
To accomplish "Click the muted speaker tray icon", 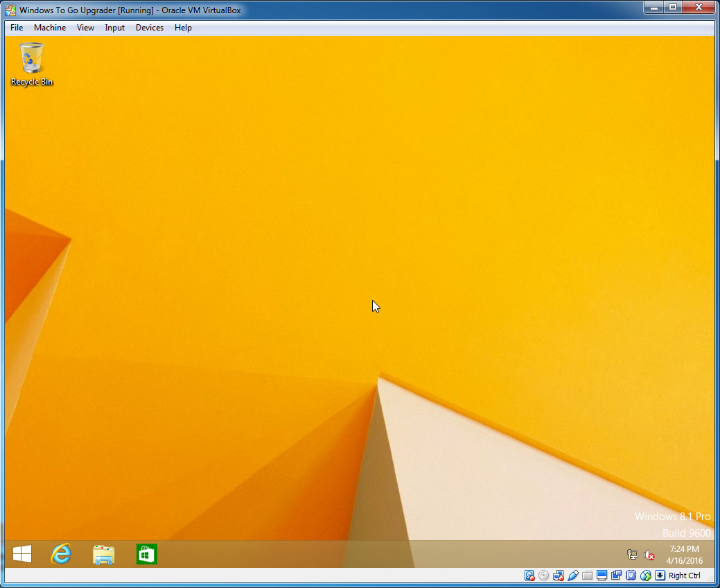I will tap(649, 555).
